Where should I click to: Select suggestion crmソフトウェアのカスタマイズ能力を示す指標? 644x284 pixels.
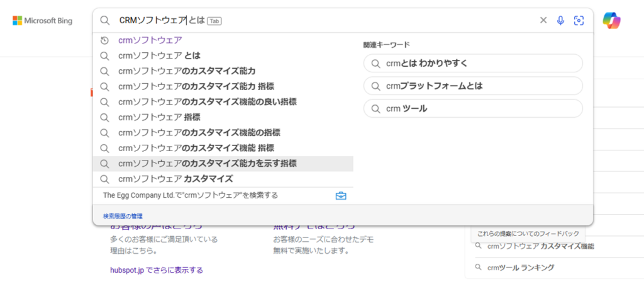[223, 164]
